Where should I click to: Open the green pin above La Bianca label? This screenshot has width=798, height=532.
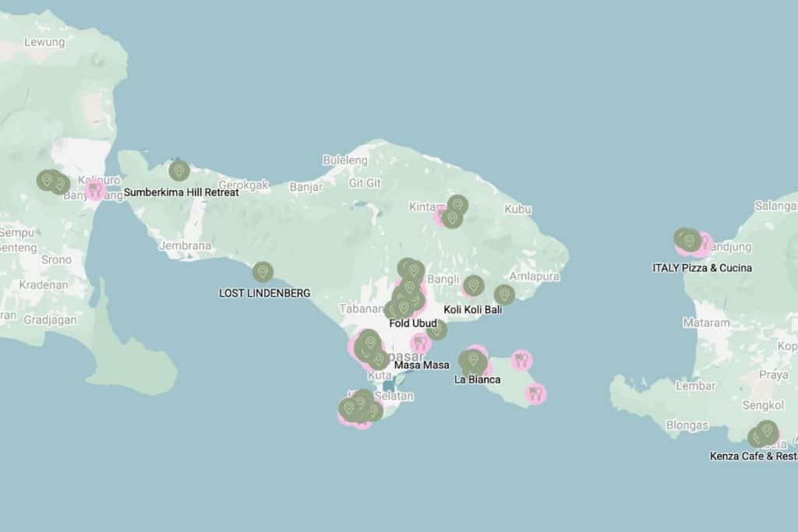(472, 361)
